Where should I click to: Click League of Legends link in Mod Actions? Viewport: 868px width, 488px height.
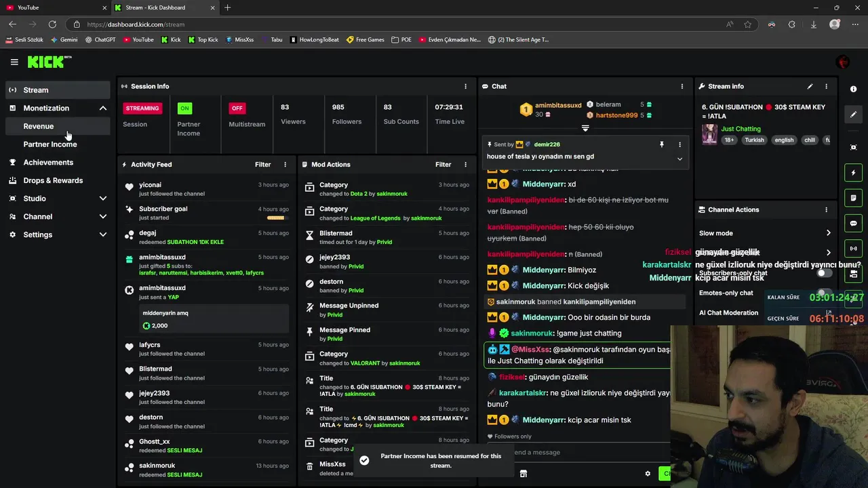[x=375, y=218]
